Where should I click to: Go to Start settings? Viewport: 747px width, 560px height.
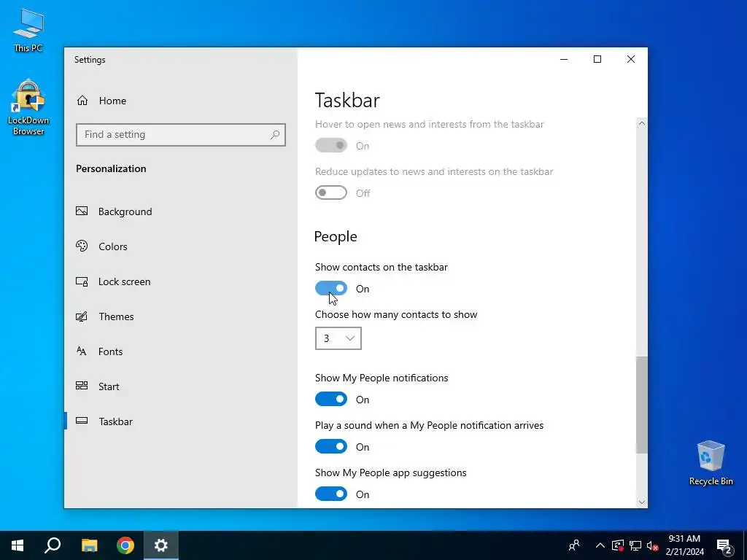point(109,386)
